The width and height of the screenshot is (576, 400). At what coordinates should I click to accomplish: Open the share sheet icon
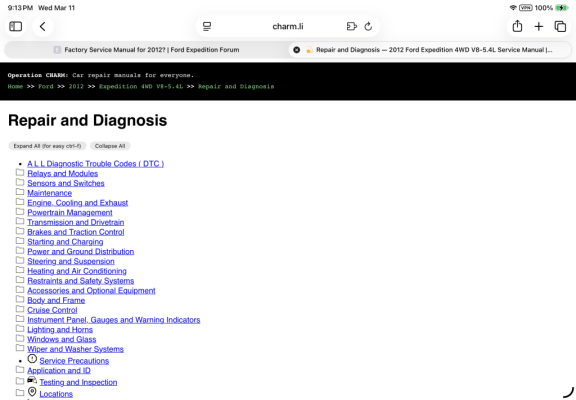pyautogui.click(x=517, y=26)
